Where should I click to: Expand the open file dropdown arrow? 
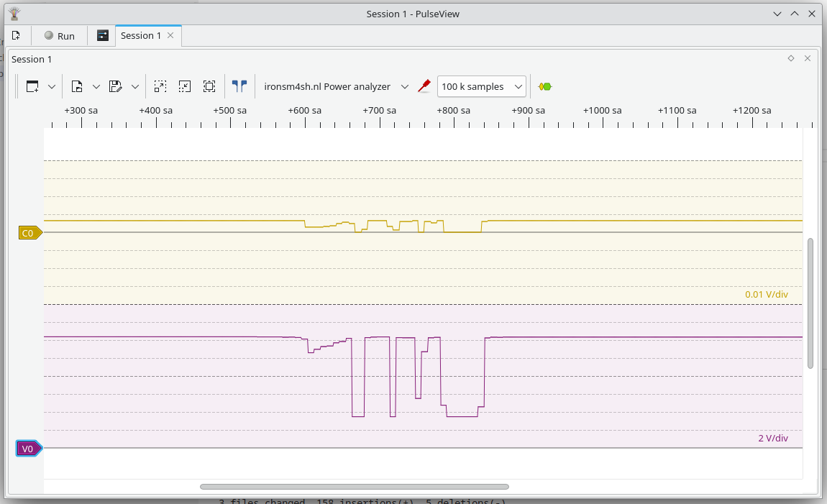(x=96, y=86)
